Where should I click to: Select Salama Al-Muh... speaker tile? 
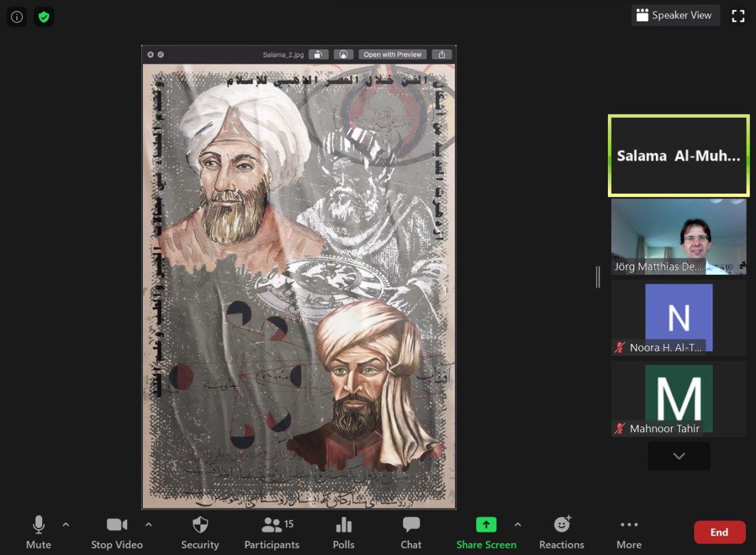click(679, 156)
